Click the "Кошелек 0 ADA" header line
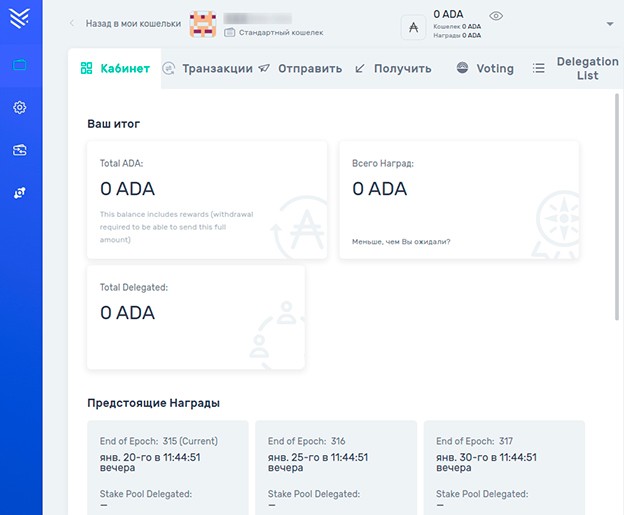 click(x=457, y=27)
